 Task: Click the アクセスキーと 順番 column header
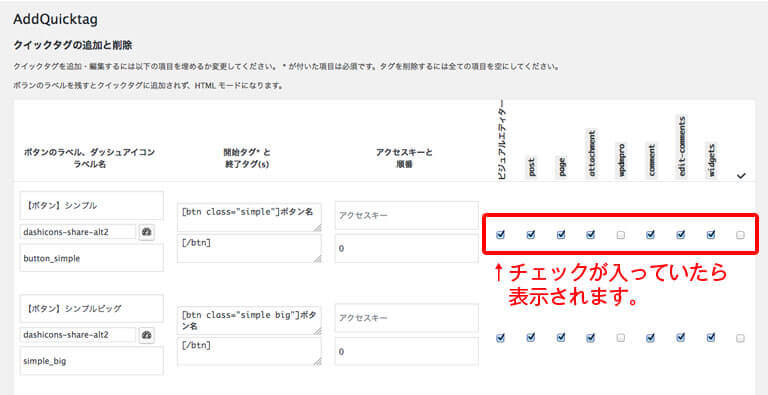pyautogui.click(x=405, y=158)
